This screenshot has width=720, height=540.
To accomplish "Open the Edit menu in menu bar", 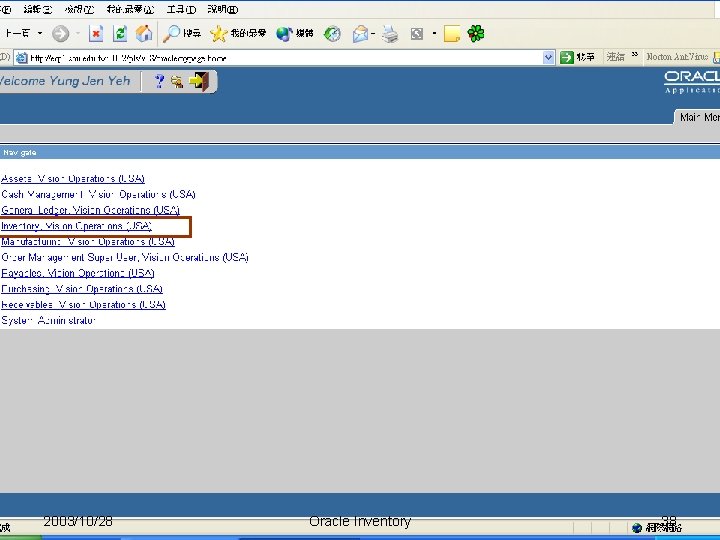I will [37, 9].
